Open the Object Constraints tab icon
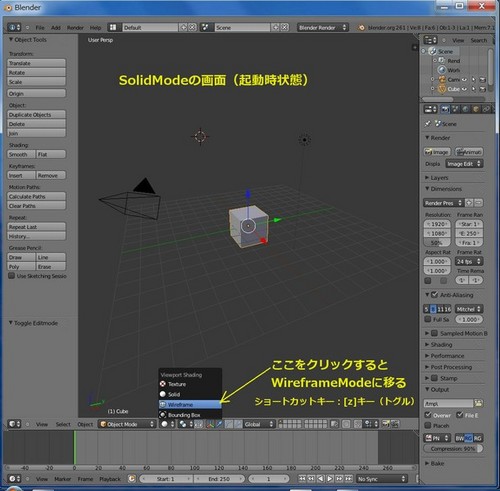The height and width of the screenshot is (491, 500). point(486,109)
